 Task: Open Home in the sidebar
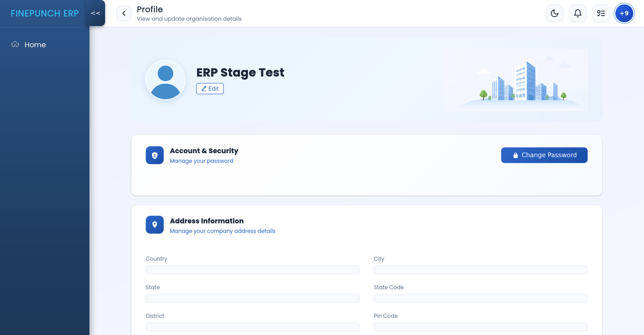(45, 45)
